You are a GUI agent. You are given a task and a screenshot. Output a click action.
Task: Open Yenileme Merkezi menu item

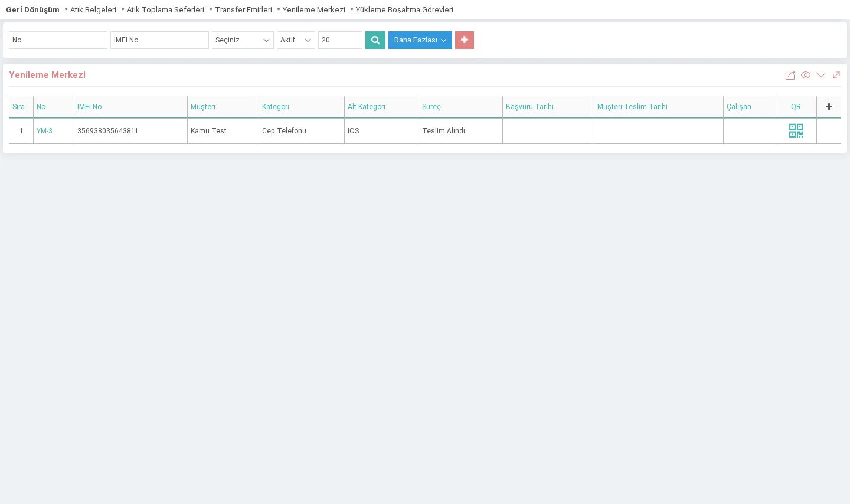point(313,10)
